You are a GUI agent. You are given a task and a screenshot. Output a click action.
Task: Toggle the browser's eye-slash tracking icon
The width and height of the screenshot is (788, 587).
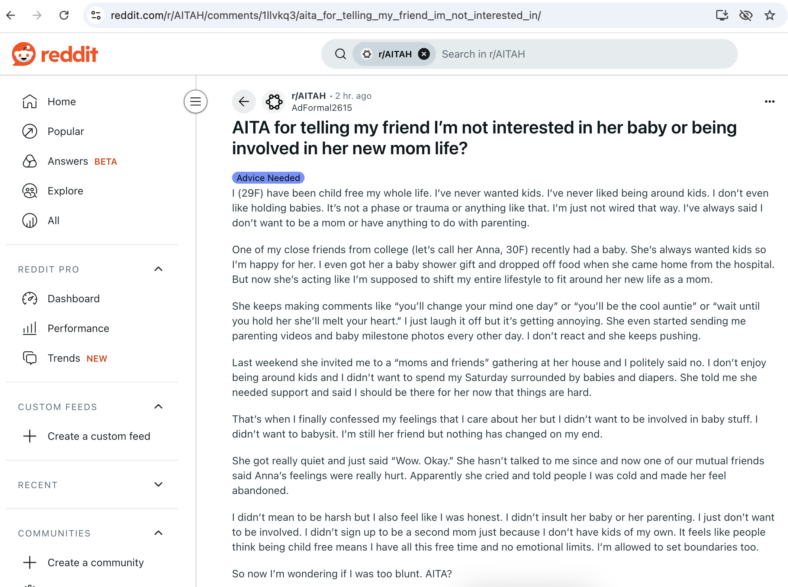[746, 15]
